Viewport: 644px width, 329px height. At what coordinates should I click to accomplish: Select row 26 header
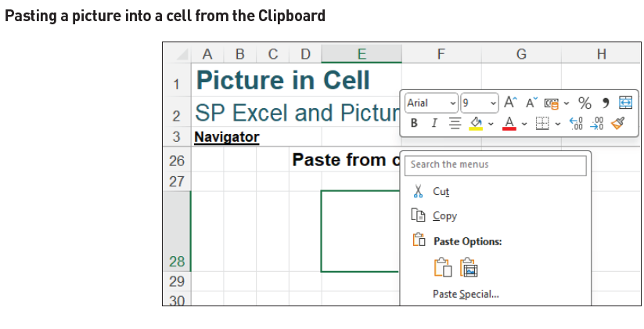coord(177,160)
